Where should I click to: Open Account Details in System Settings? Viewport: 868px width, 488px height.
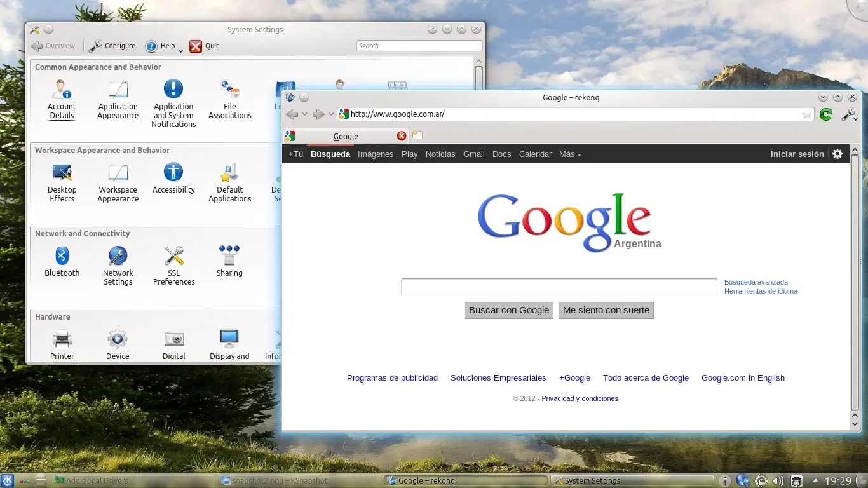click(62, 99)
